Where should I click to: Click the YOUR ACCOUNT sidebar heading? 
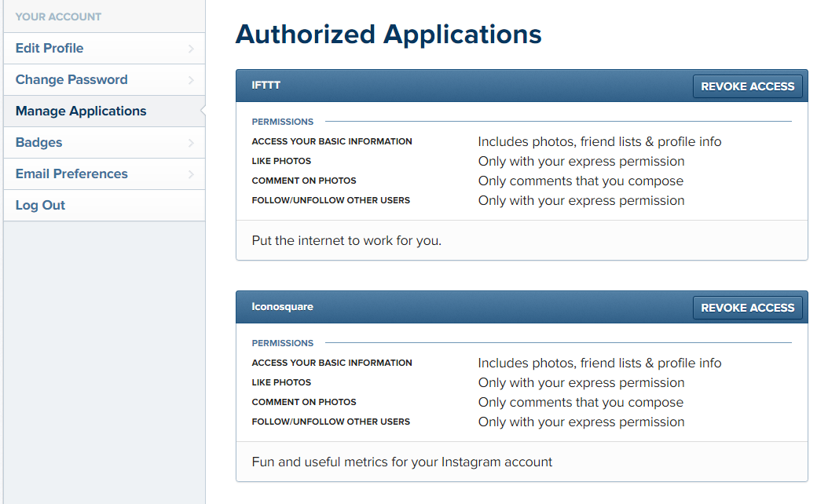coord(58,17)
